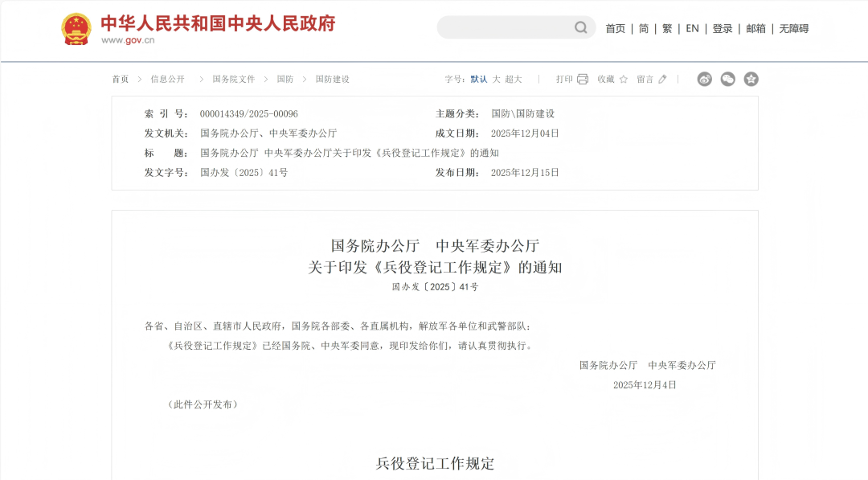Open 首页 in the top navigation
Image resolution: width=868 pixels, height=480 pixels.
pyautogui.click(x=615, y=27)
